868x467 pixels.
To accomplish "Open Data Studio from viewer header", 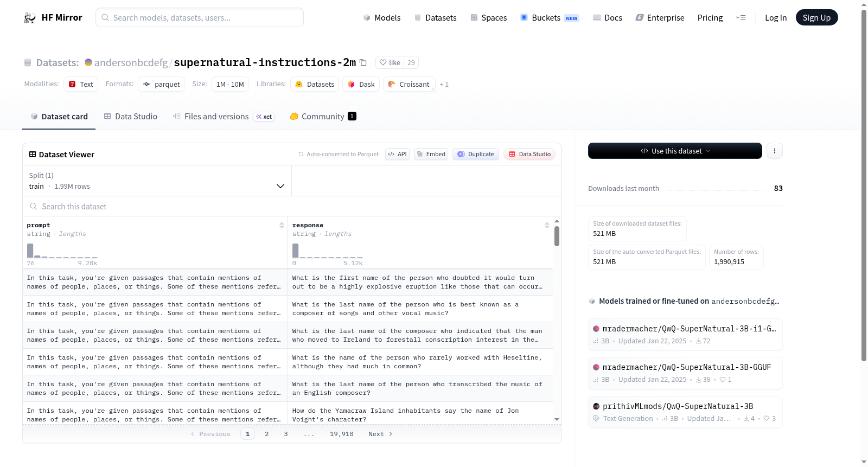I will [x=529, y=154].
